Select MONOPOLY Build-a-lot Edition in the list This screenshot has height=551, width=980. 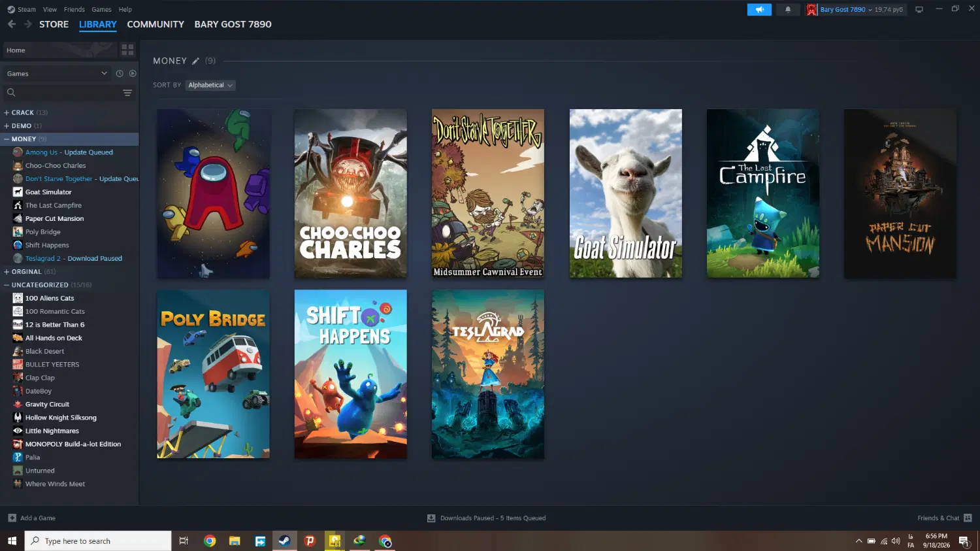point(74,444)
